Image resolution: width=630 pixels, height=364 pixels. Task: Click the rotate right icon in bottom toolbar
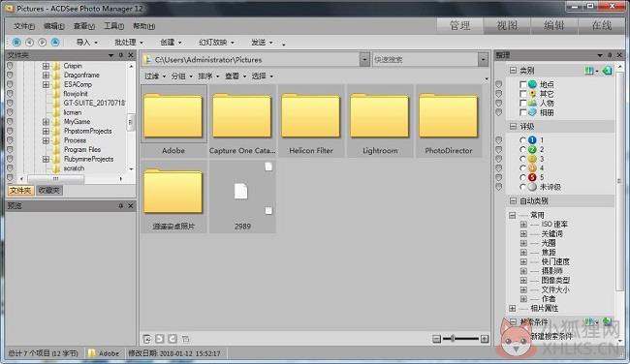point(173,339)
